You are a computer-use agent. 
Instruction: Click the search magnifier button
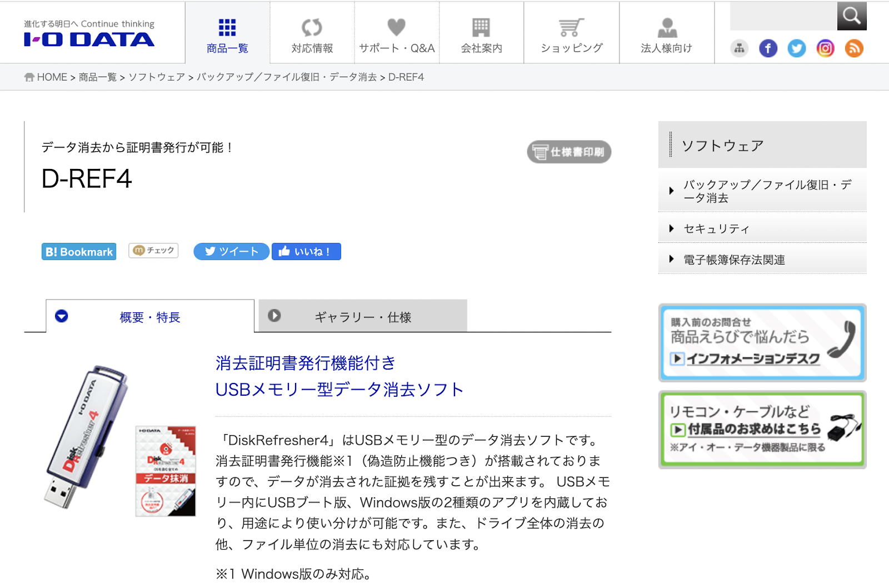pos(852,16)
